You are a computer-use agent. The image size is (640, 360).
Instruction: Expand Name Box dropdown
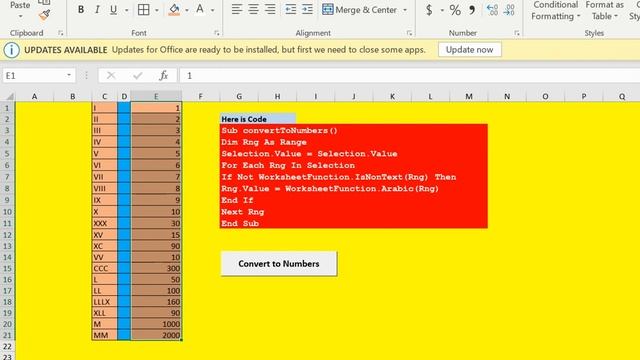coord(69,75)
